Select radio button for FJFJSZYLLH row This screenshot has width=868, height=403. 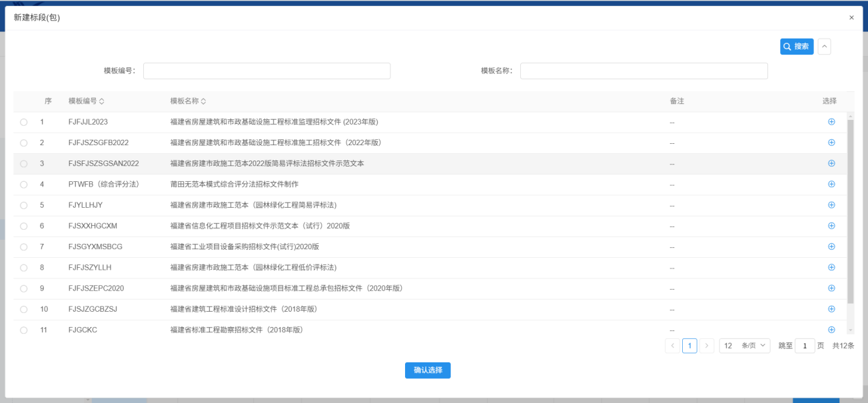coord(24,268)
